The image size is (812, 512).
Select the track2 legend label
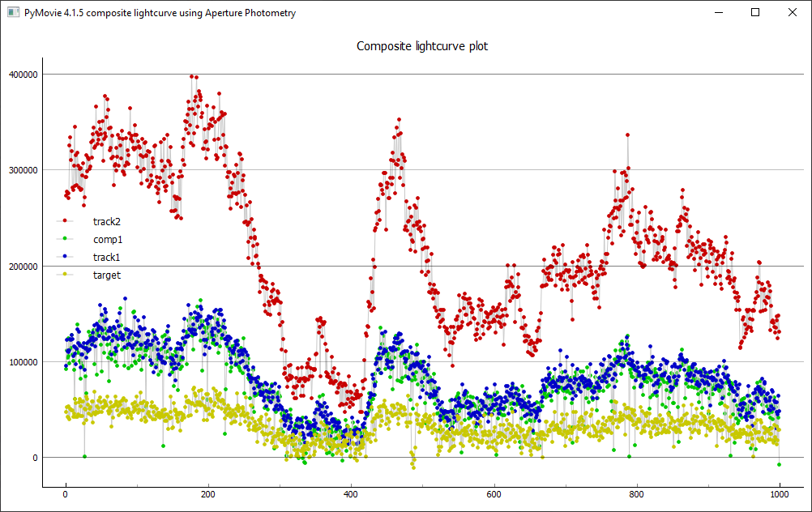(107, 221)
